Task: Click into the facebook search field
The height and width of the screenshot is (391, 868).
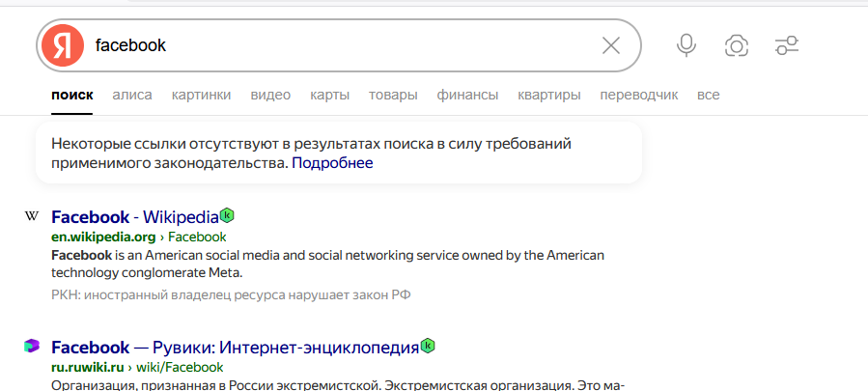Action: (338, 45)
